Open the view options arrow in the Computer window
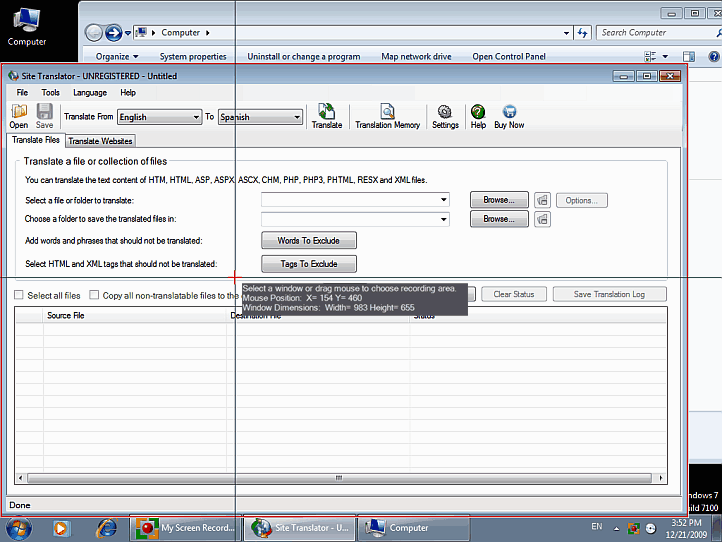 tap(665, 57)
